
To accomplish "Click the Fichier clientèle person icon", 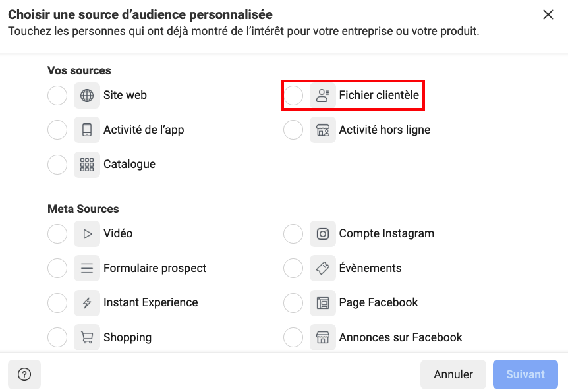I will pyautogui.click(x=323, y=96).
